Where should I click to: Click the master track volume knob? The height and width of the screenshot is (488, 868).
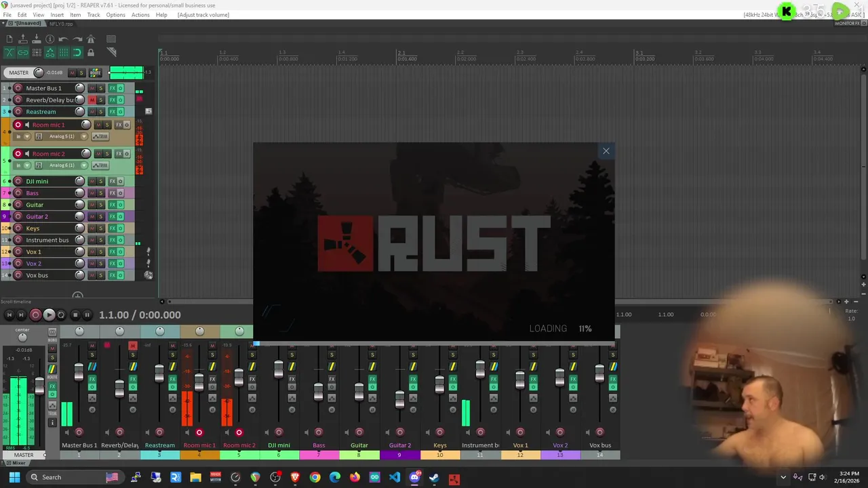click(x=39, y=73)
